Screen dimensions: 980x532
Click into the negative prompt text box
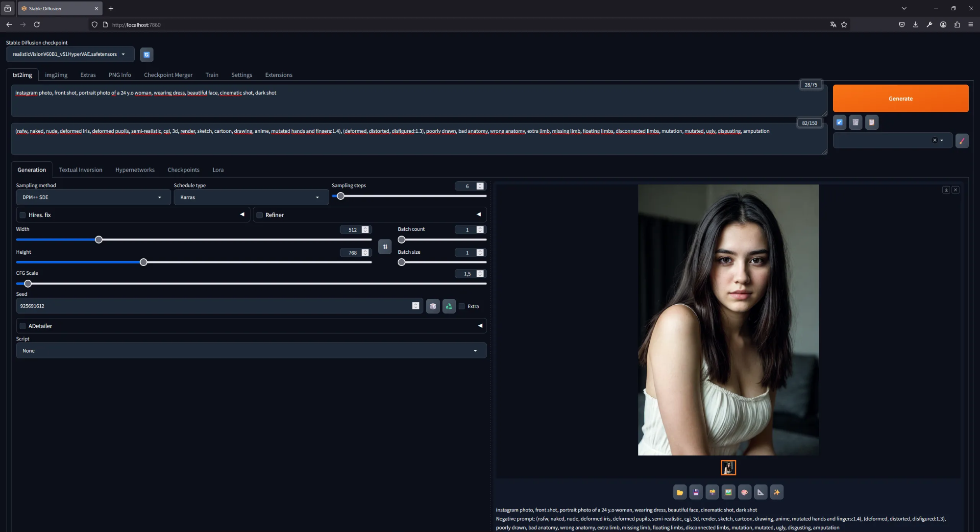tap(419, 139)
